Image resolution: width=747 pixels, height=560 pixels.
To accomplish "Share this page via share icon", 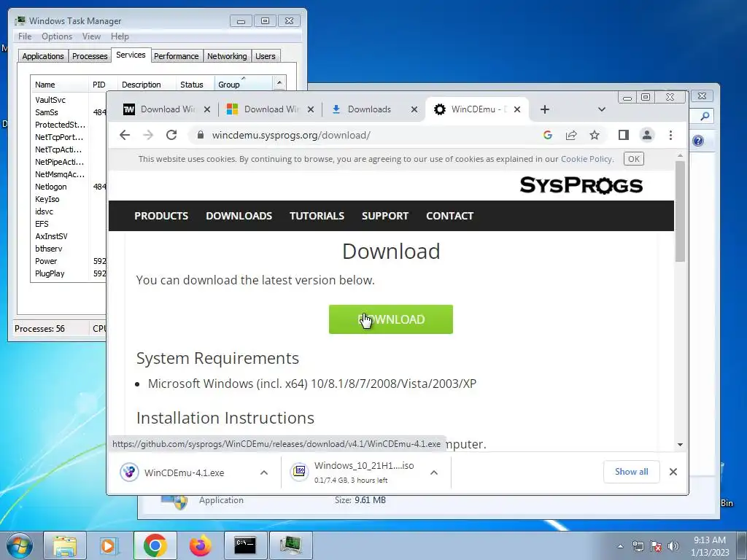I will [x=571, y=135].
